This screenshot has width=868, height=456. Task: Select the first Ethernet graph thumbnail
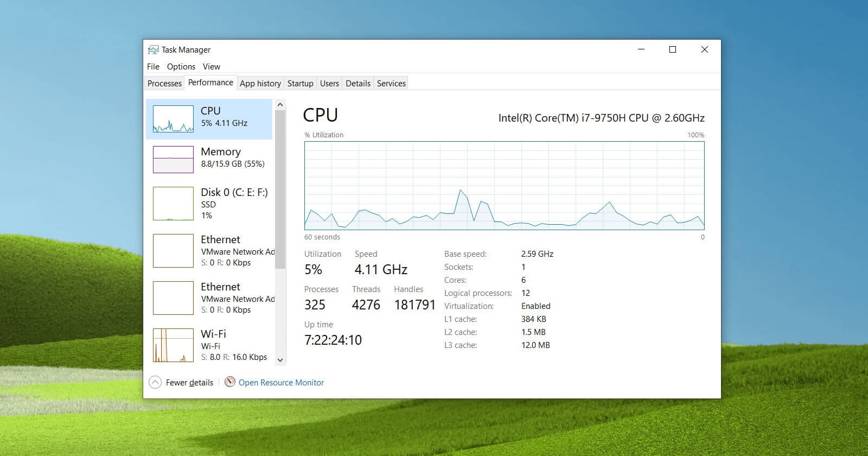tap(173, 251)
